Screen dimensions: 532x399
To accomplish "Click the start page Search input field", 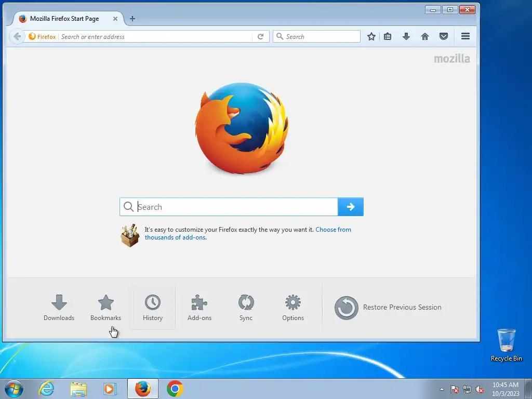I will point(229,207).
